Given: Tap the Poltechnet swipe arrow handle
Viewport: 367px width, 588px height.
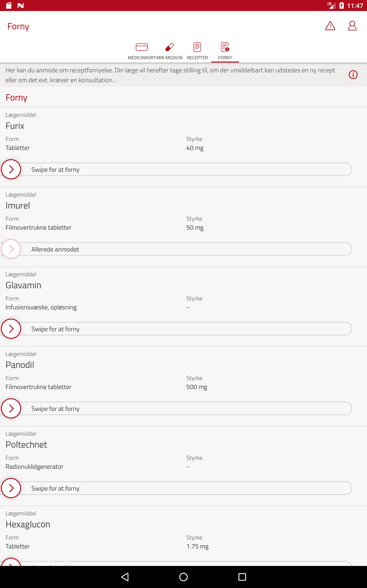Looking at the screenshot, I should click(11, 488).
